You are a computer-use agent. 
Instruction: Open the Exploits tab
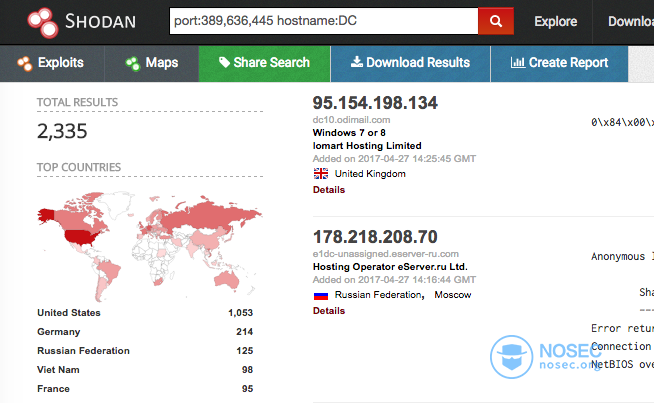52,63
